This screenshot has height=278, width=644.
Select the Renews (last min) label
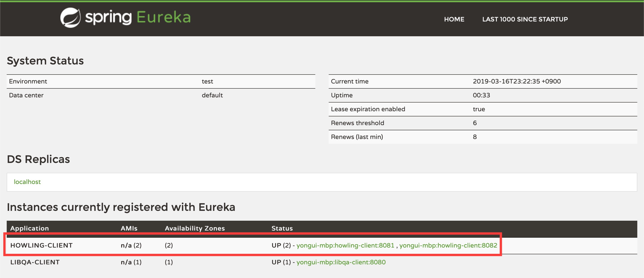(357, 137)
